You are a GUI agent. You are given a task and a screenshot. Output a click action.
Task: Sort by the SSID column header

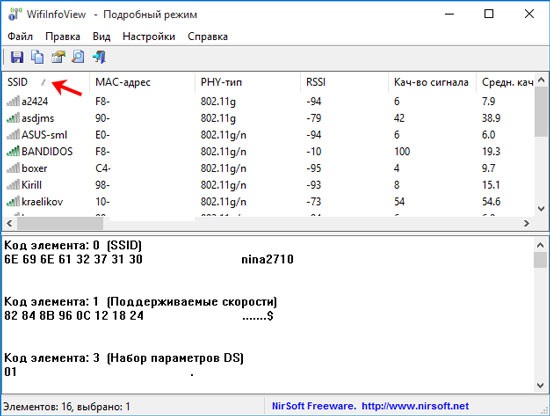coord(46,82)
